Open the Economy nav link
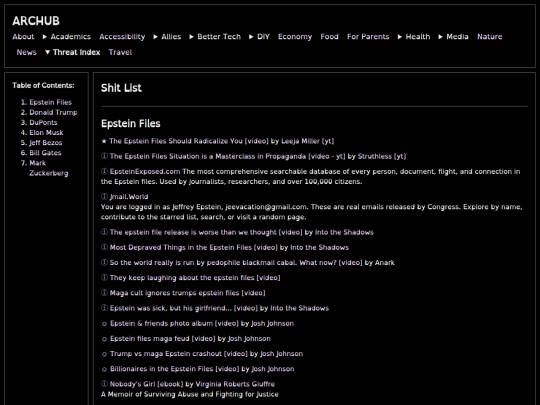Screen dimensions: 540x405 tap(295, 37)
